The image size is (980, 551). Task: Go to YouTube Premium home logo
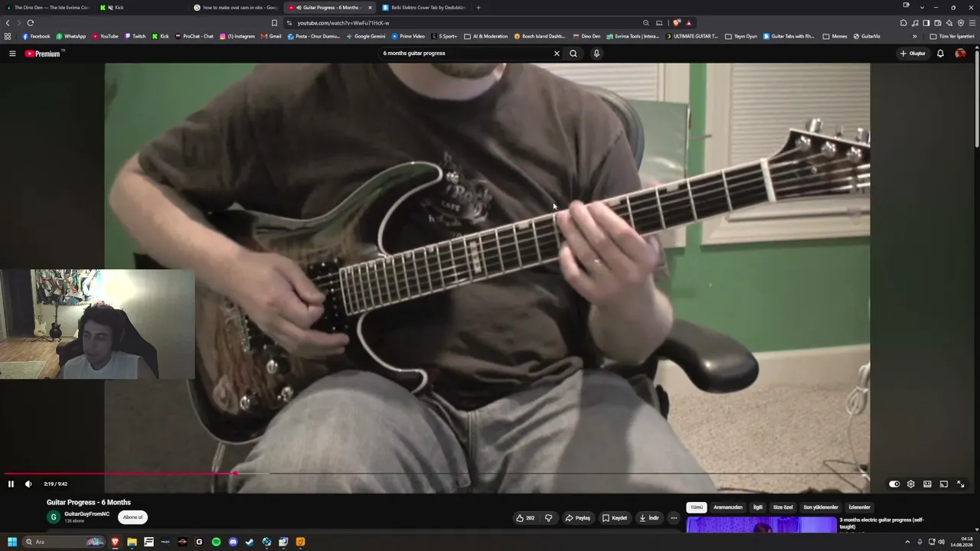pos(43,54)
